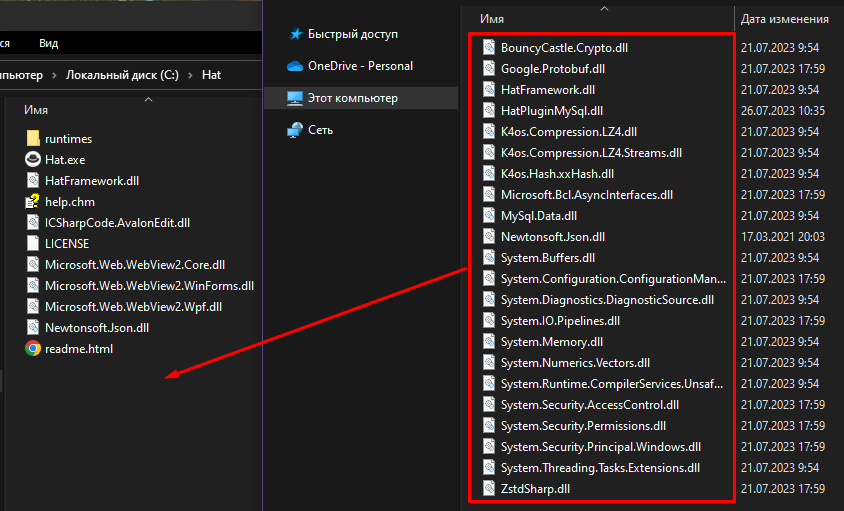Select the Quick Access star icon

tap(295, 34)
